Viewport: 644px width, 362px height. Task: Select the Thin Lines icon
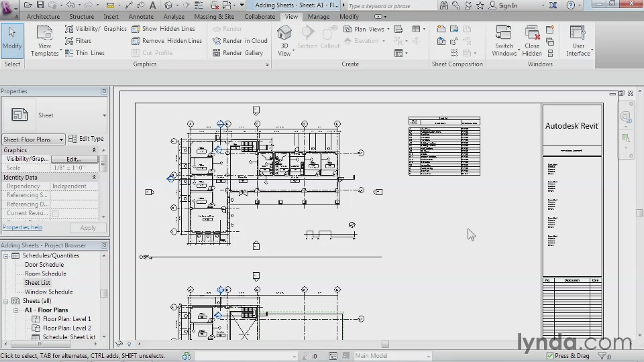click(69, 53)
